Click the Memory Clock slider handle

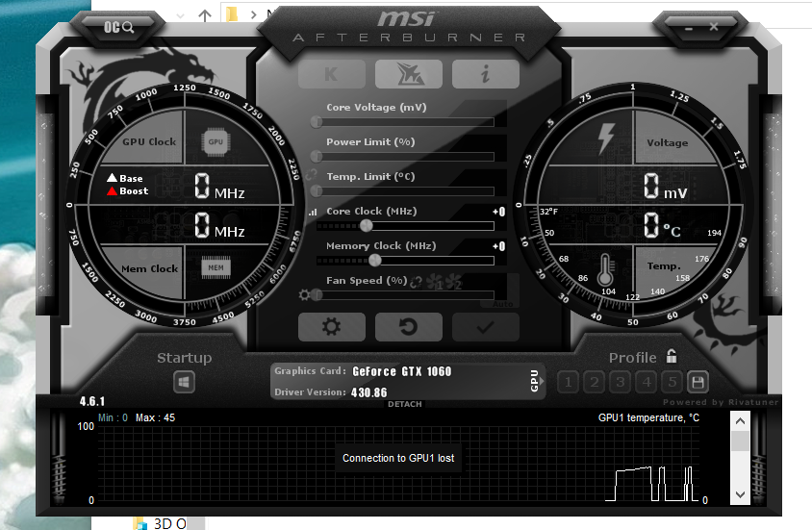click(x=375, y=261)
